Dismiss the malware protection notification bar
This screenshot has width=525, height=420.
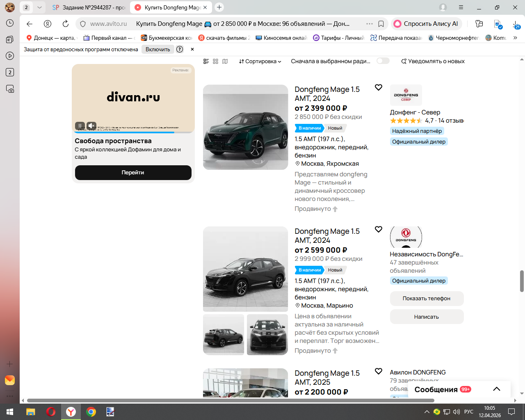click(x=192, y=49)
